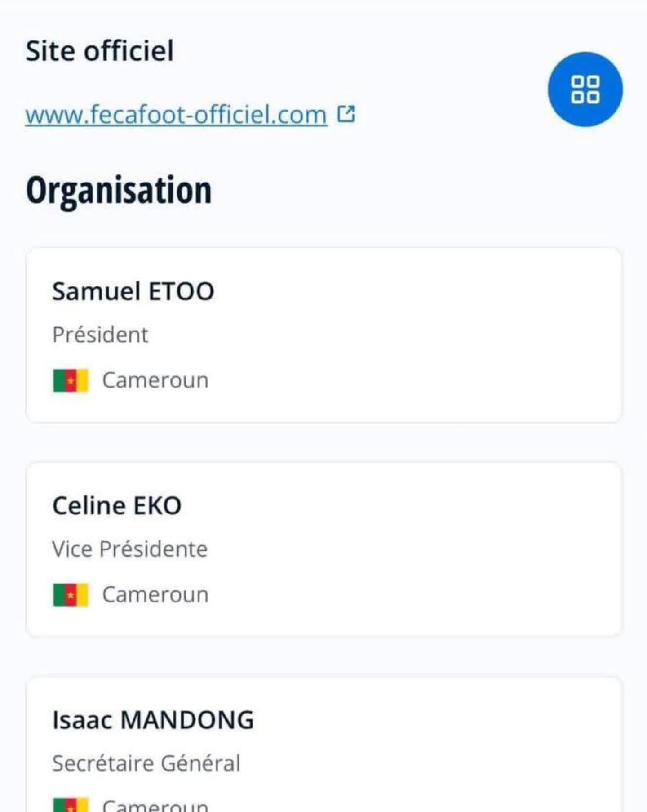Click Cameroun text in Samuel ETOO card

155,380
